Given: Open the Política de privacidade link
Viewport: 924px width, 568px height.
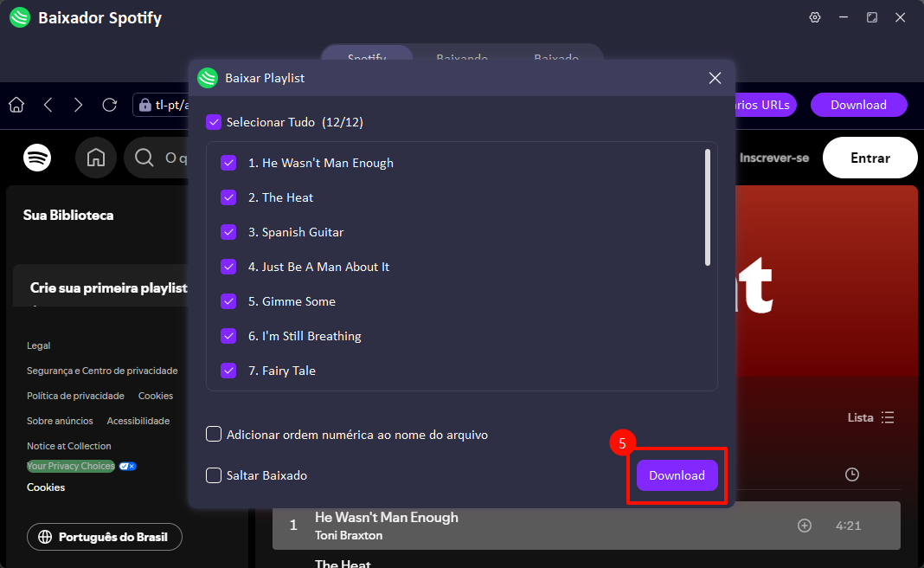Looking at the screenshot, I should pyautogui.click(x=75, y=396).
